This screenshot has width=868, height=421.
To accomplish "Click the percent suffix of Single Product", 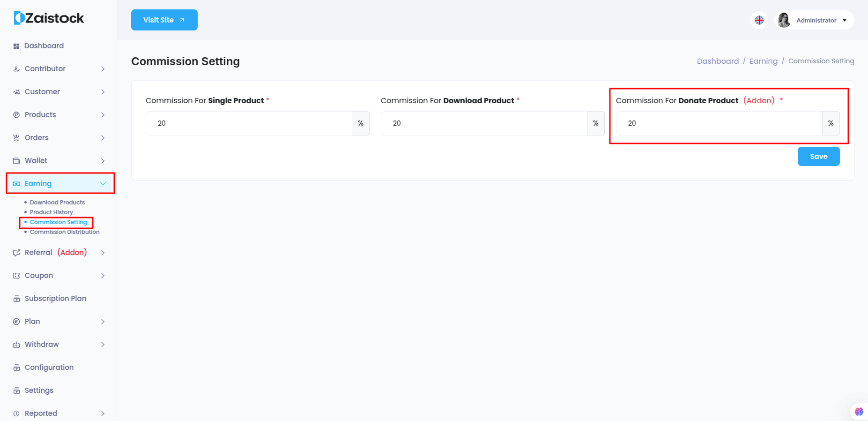I will click(361, 123).
